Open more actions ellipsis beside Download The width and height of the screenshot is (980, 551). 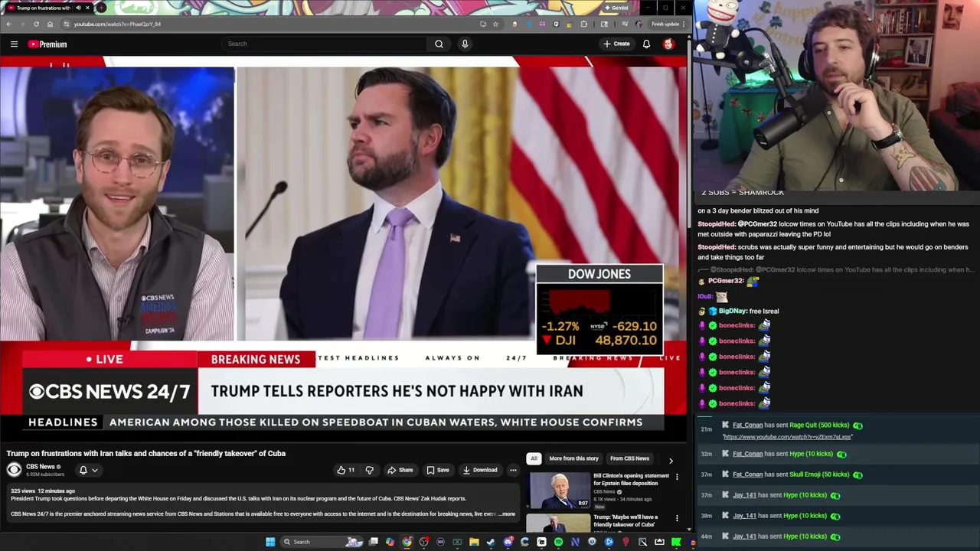(x=513, y=470)
